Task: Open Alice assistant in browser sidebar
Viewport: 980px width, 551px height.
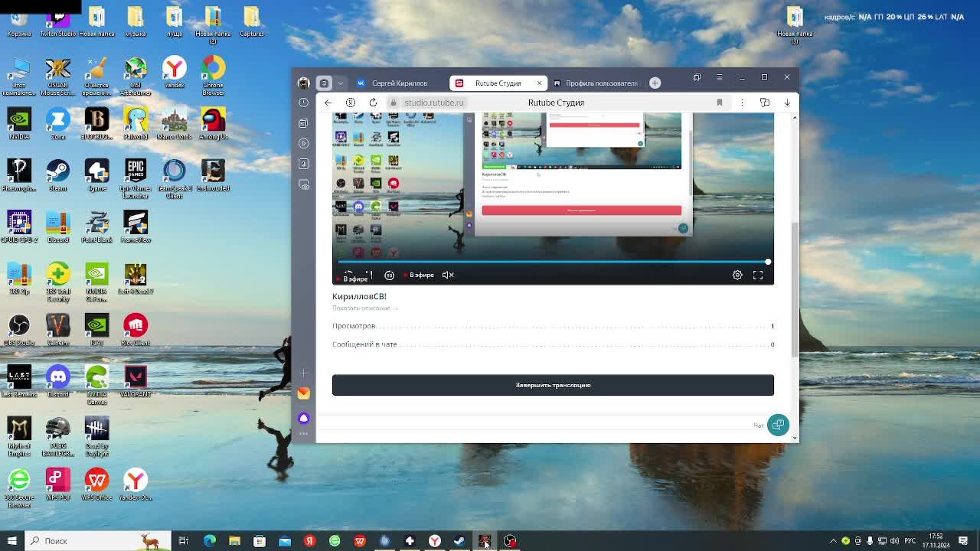Action: (304, 418)
